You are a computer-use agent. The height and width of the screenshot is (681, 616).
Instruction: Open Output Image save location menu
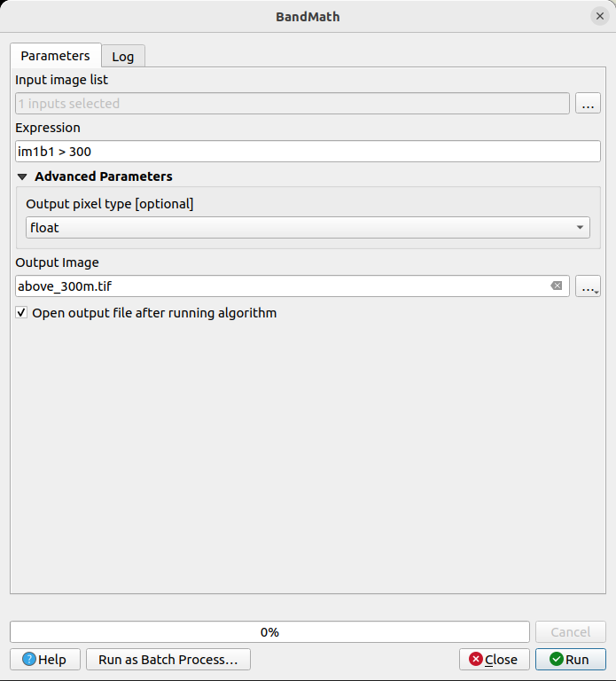point(588,286)
